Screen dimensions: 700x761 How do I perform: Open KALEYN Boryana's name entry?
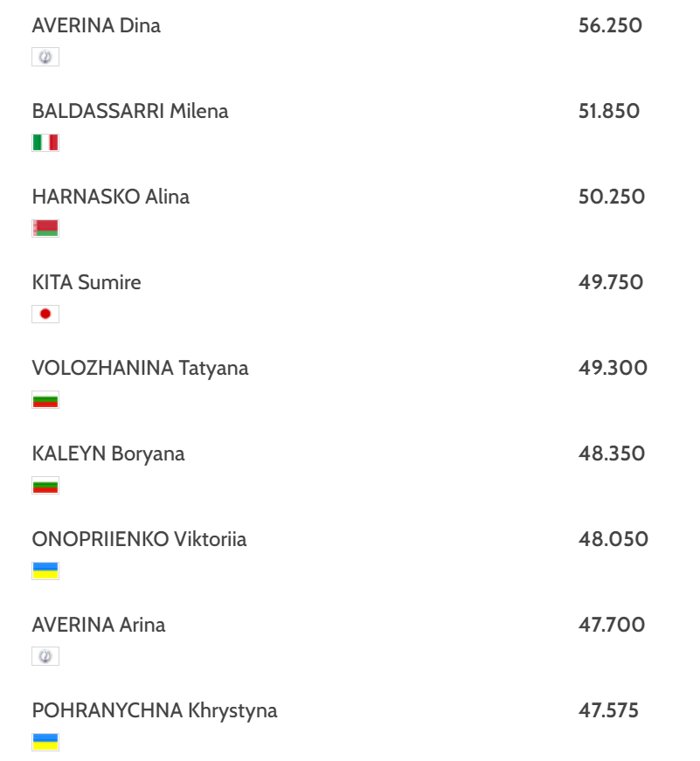[108, 453]
